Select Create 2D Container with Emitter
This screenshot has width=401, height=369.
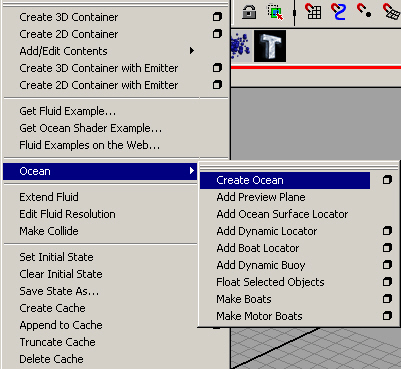[x=99, y=85]
